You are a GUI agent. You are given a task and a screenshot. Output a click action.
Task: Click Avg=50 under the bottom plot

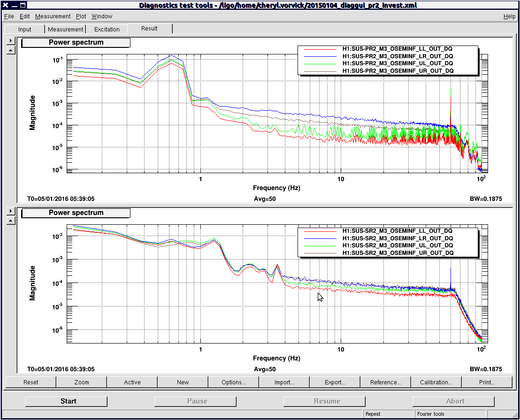click(x=265, y=369)
